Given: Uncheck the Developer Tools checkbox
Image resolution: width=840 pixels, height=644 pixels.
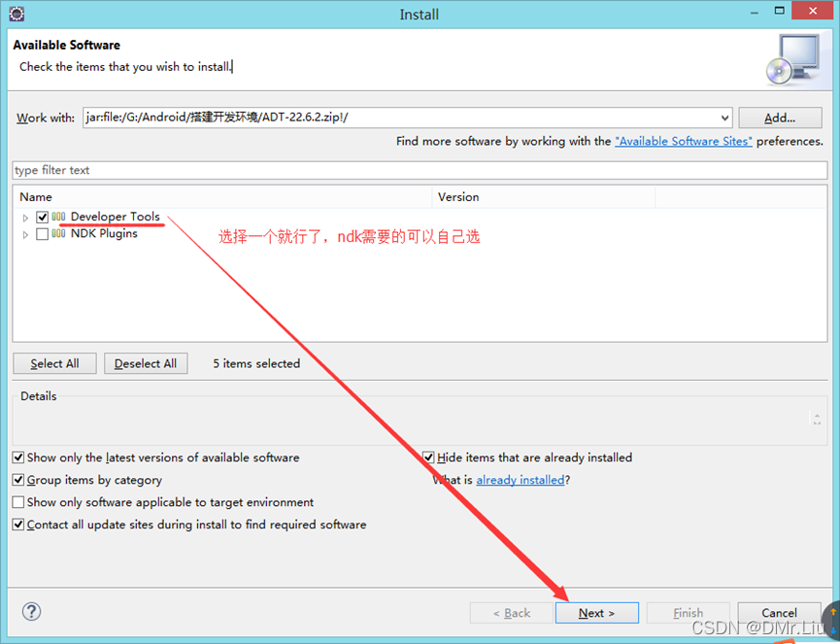Looking at the screenshot, I should 43,217.
